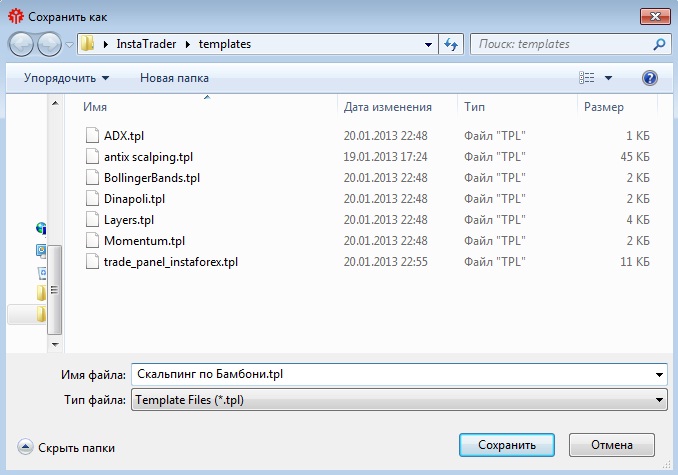The image size is (678, 475).
Task: Open the Упорядочить menu
Action: [66, 78]
